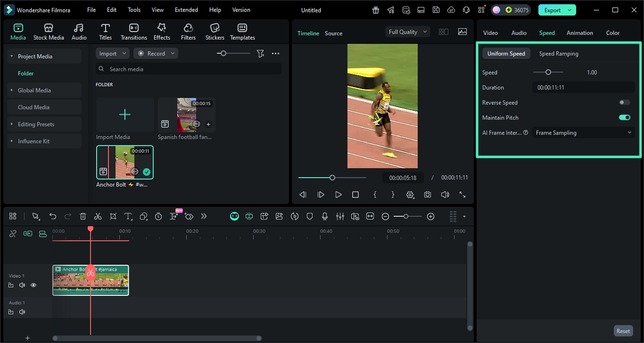
Task: Open the Filters panel icon
Action: point(188,31)
